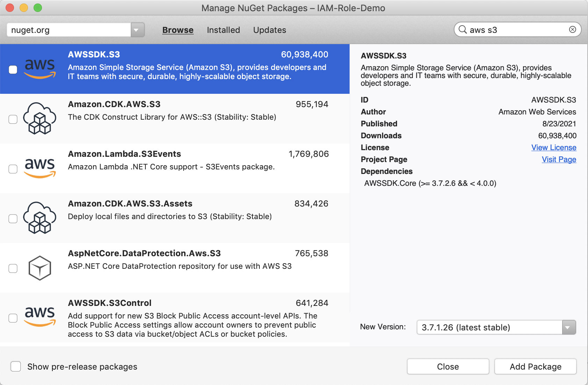Select the AspNetCore.DataProtection.Aws.S3 package title
588x385 pixels.
[144, 253]
